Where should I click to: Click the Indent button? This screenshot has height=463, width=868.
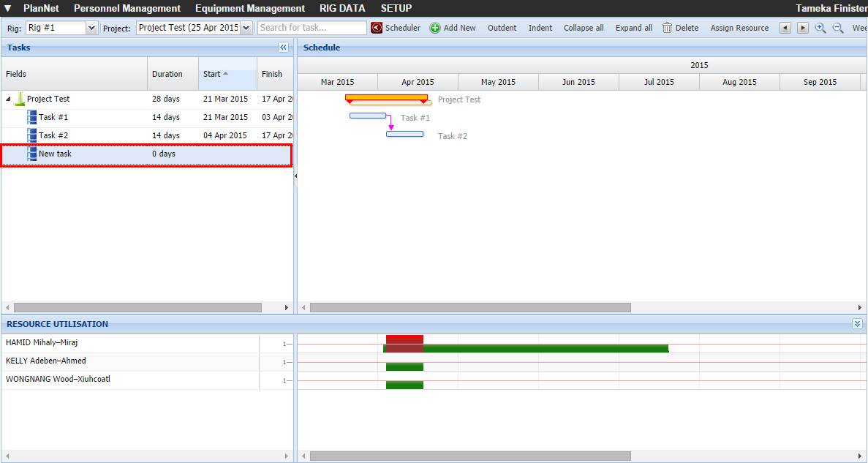(x=540, y=28)
